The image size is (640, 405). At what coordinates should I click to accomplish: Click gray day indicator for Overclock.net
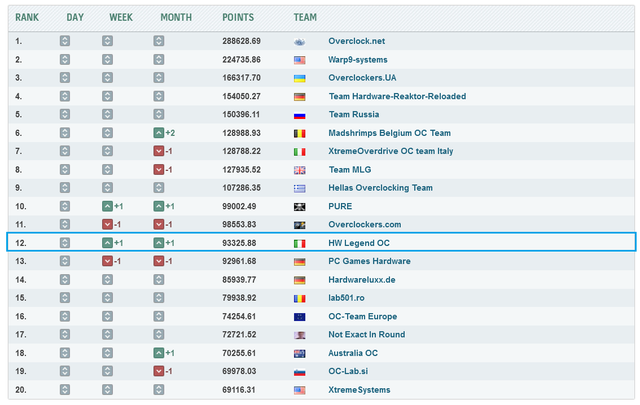(65, 41)
